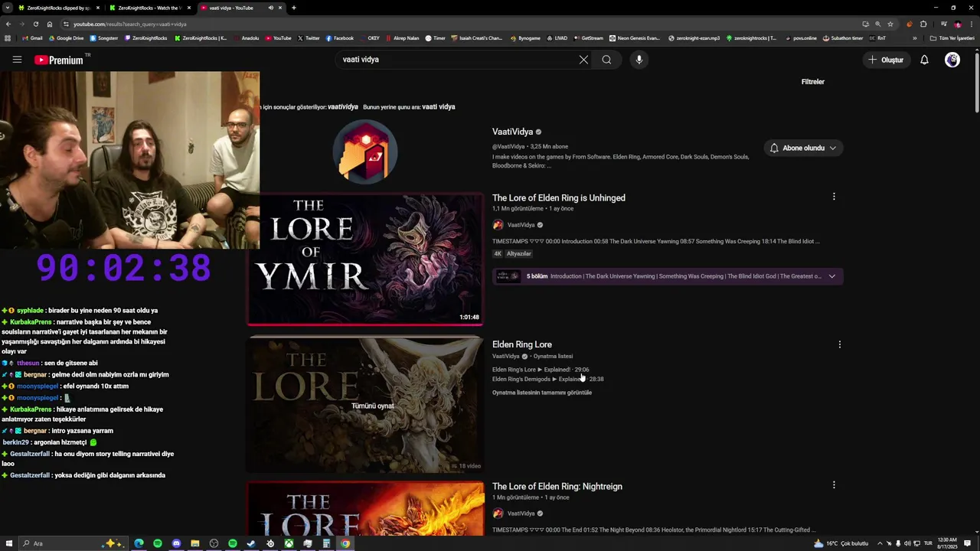Image resolution: width=980 pixels, height=551 pixels.
Task: Open more options for Lore of Elden Ring is Unhinged
Action: [834, 197]
